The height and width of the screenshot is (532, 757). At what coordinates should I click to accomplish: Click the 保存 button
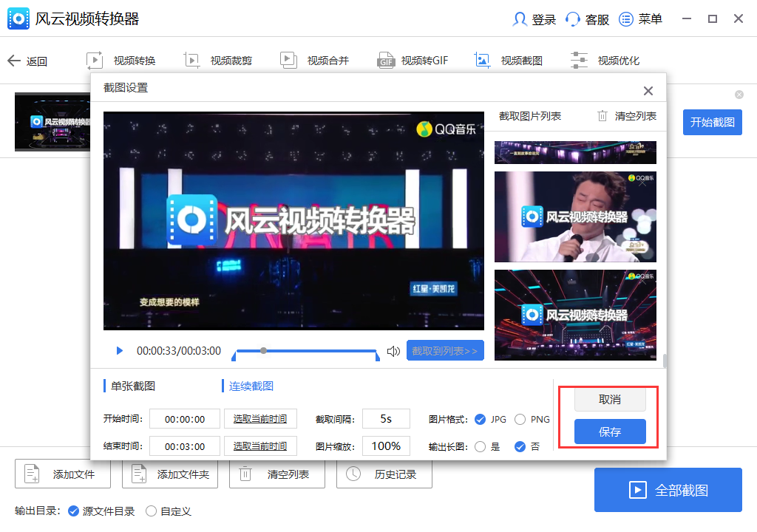(610, 432)
